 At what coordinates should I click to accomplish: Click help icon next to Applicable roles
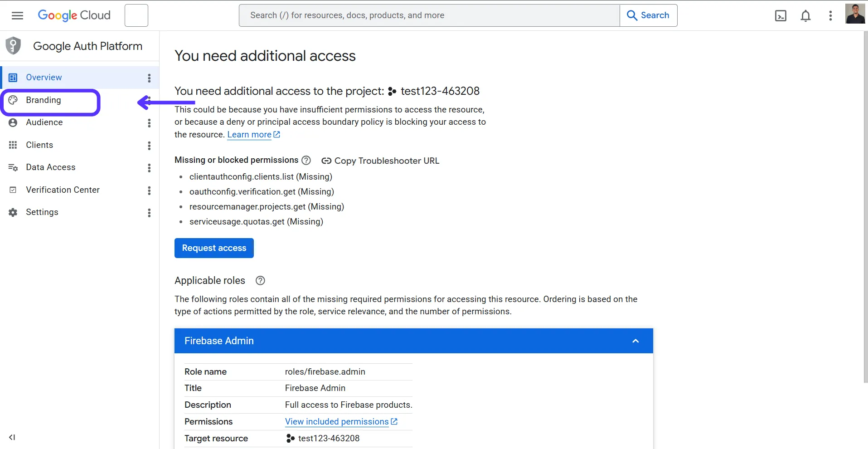pos(260,280)
